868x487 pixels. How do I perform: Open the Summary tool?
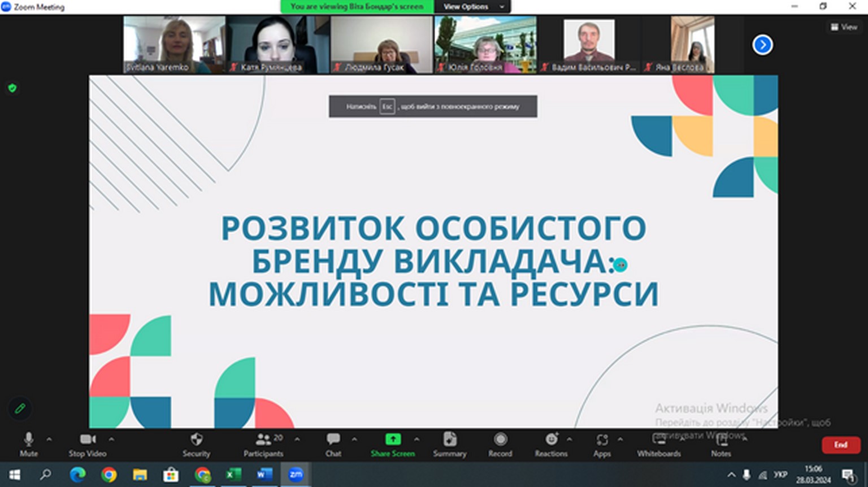click(x=450, y=444)
